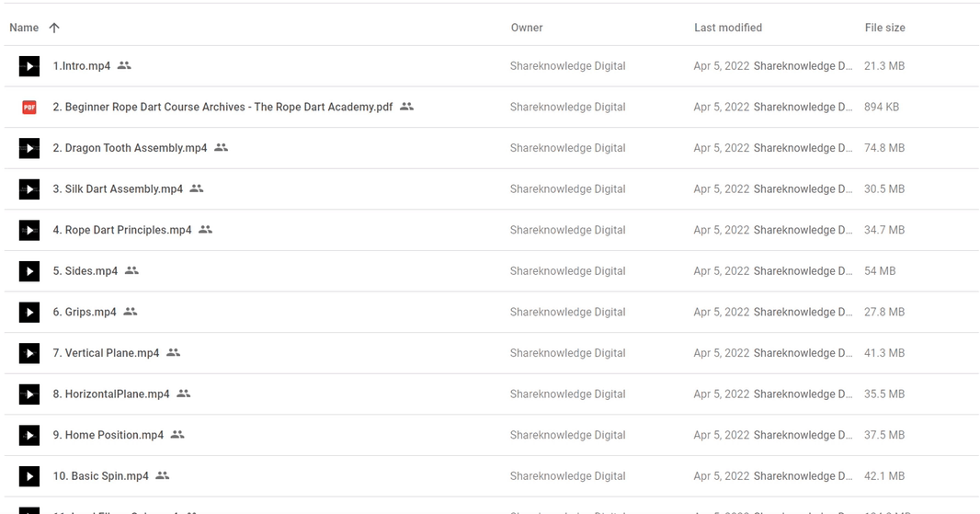This screenshot has width=980, height=514.
Task: Select the 5. Sides.mp4 row at its owner cell
Action: click(x=567, y=270)
